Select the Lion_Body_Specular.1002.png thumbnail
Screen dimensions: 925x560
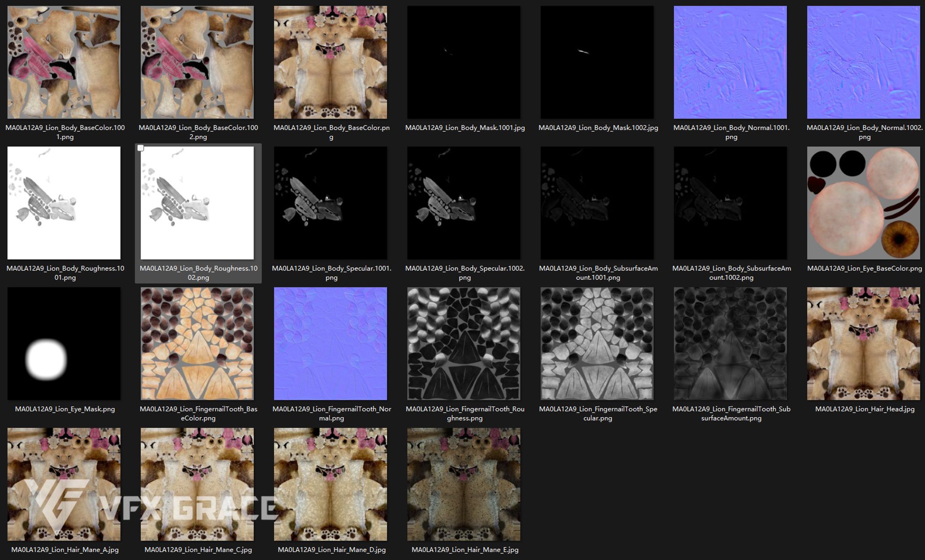(464, 203)
